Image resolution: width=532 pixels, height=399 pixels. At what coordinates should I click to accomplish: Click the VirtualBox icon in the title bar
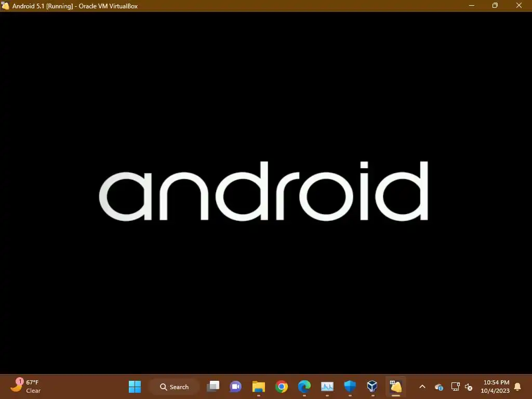click(5, 6)
